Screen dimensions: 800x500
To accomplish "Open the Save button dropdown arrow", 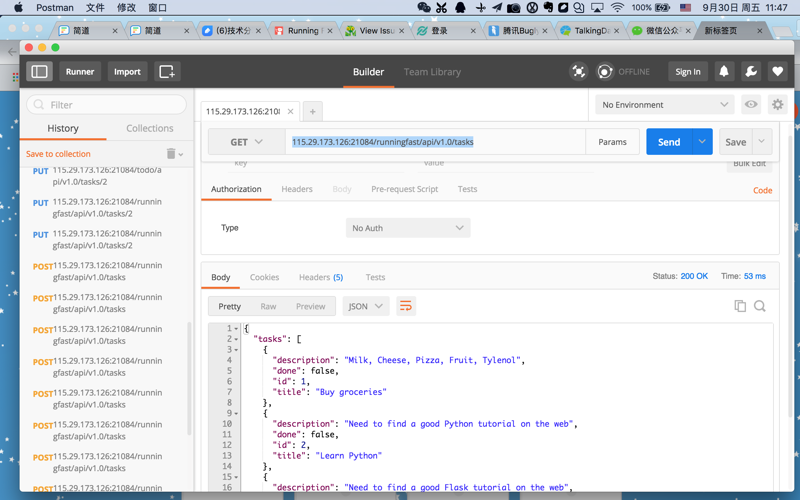I will point(761,142).
